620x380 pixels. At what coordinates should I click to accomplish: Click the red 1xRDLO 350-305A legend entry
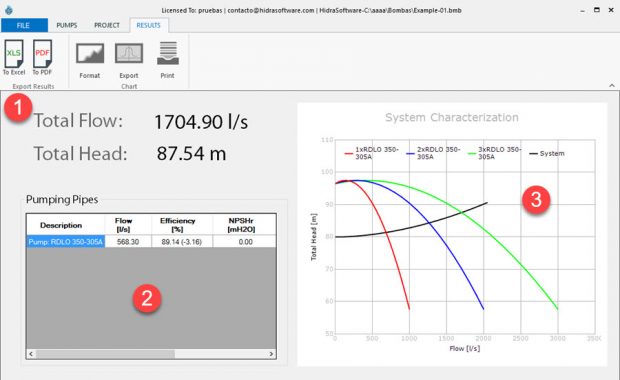(x=372, y=153)
